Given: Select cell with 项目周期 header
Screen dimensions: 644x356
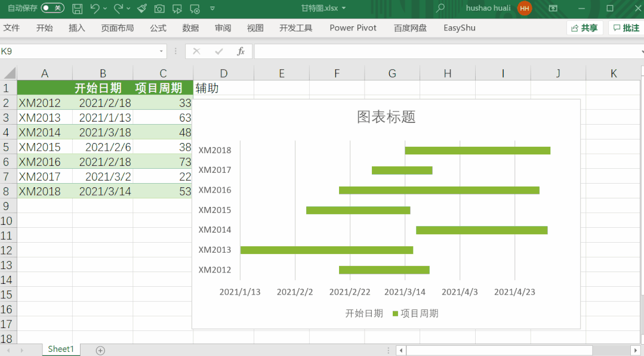Looking at the screenshot, I should tap(163, 88).
